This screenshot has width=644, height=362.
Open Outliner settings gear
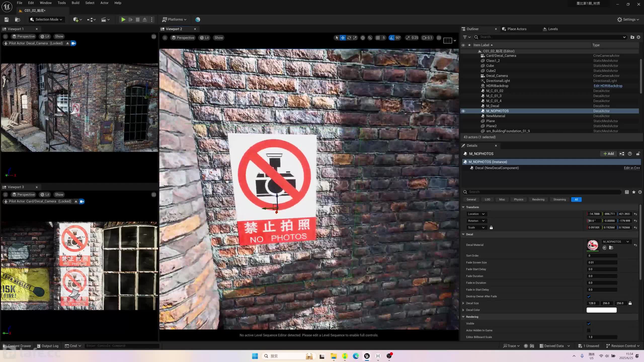pyautogui.click(x=638, y=37)
